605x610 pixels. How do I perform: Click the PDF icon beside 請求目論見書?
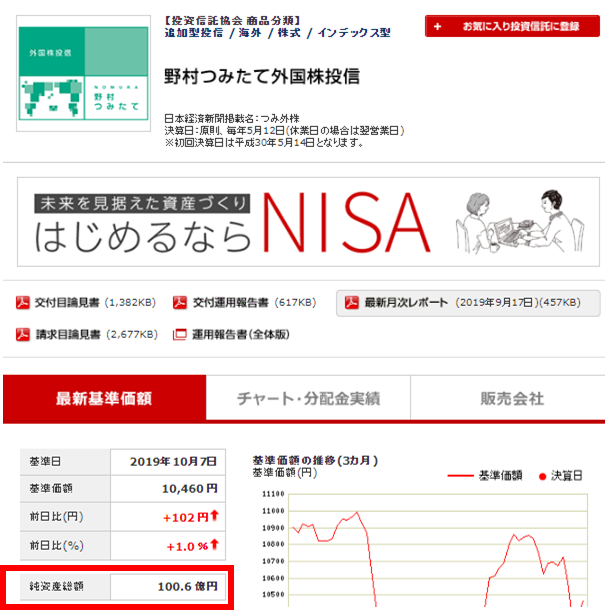coord(23,334)
